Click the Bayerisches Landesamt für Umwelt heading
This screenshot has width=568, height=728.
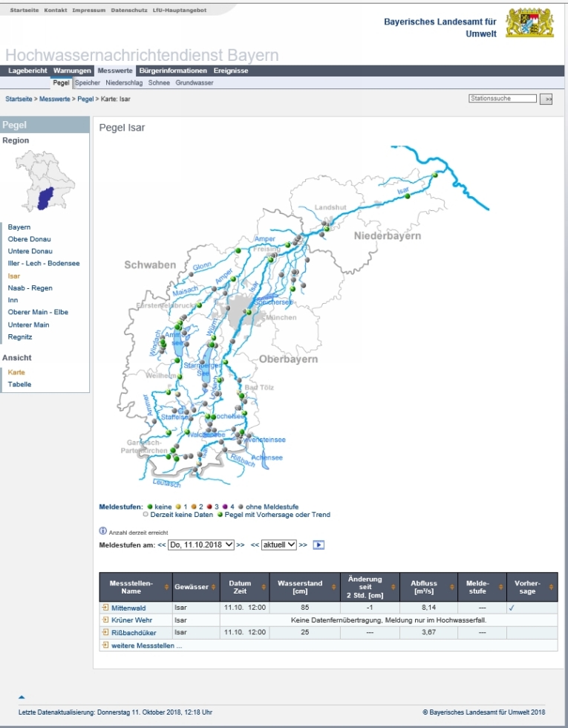coord(440,27)
